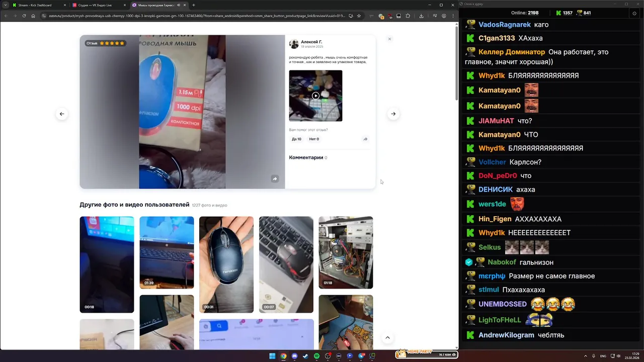Open the user video lasting 00:18
Image resolution: width=644 pixels, height=362 pixels.
pos(107,264)
